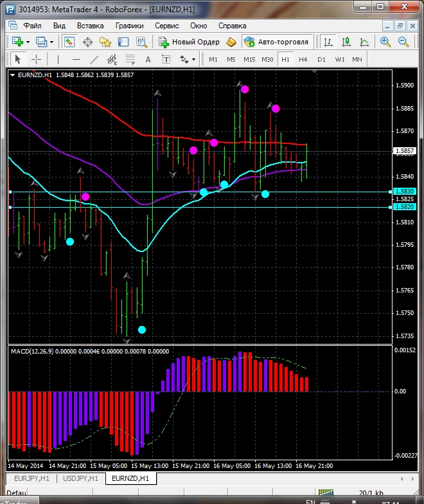Click the Data Window crosshair icon

87,42
